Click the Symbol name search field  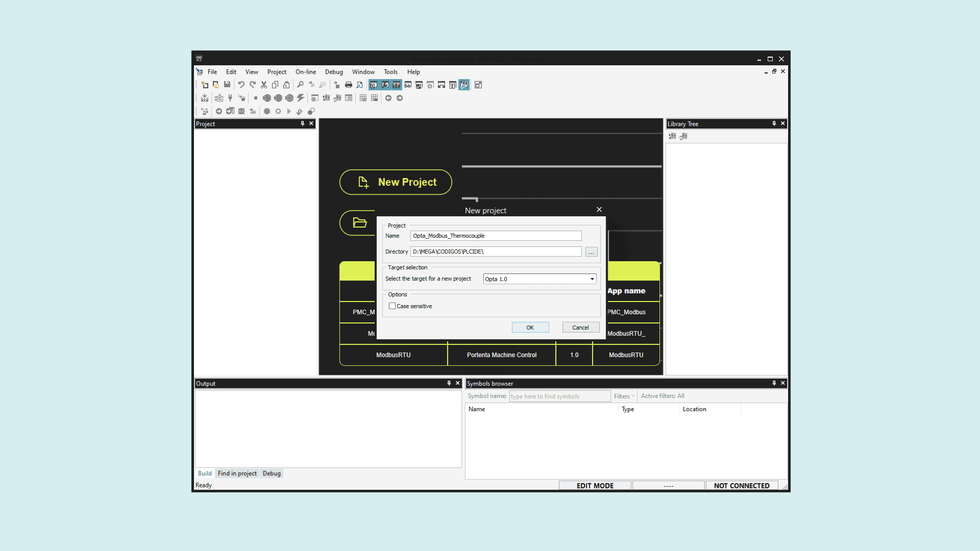(559, 396)
